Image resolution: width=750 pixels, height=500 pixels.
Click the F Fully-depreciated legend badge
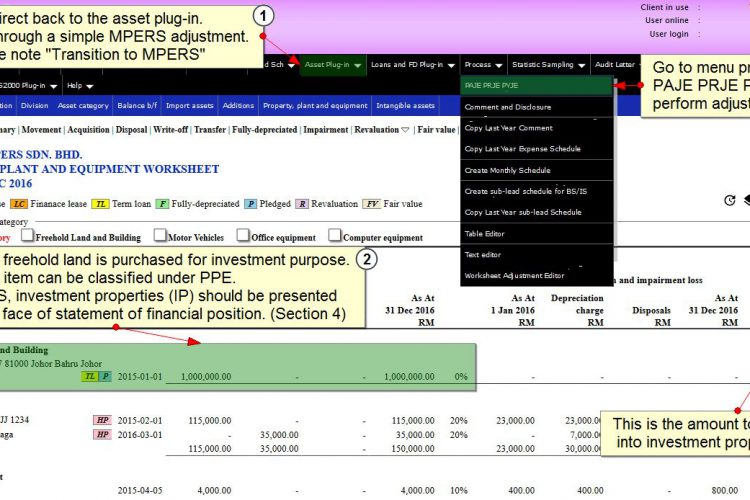tap(163, 204)
